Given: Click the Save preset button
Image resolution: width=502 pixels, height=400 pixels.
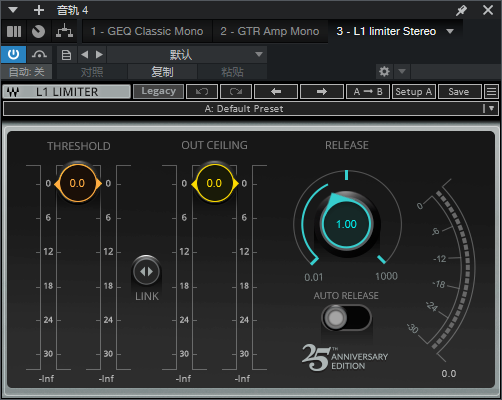Looking at the screenshot, I should pos(460,91).
